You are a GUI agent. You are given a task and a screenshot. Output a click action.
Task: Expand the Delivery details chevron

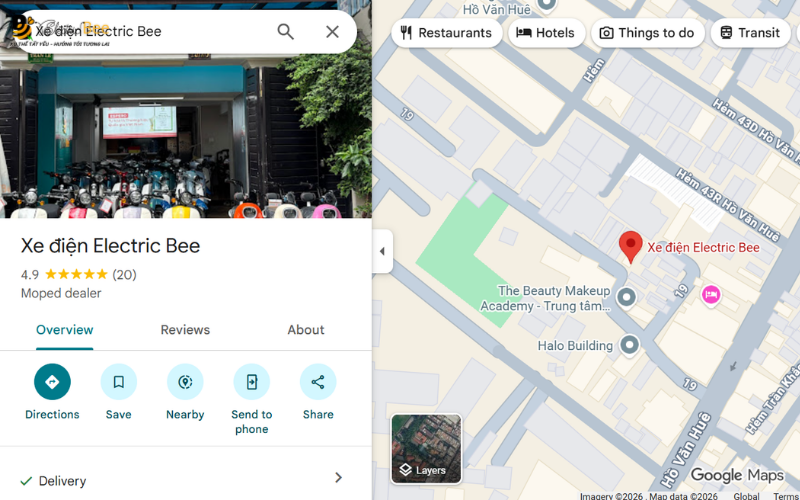(x=338, y=478)
